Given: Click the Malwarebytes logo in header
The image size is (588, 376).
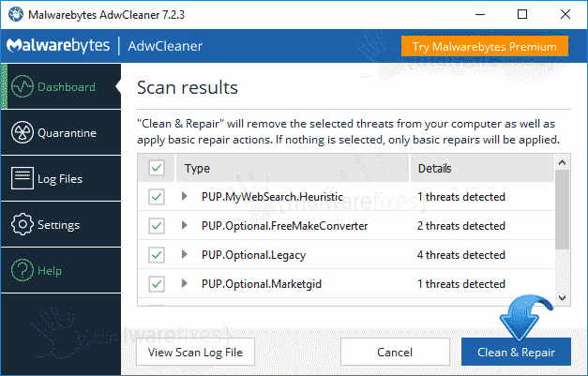Looking at the screenshot, I should coord(58,46).
